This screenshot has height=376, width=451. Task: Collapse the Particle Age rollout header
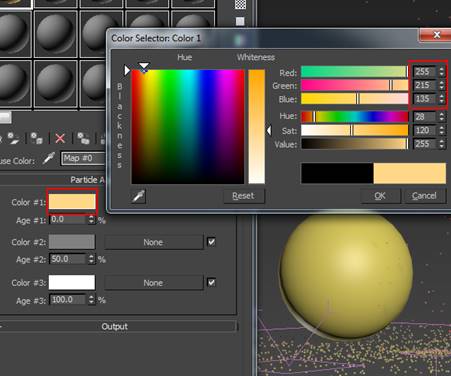[53, 180]
